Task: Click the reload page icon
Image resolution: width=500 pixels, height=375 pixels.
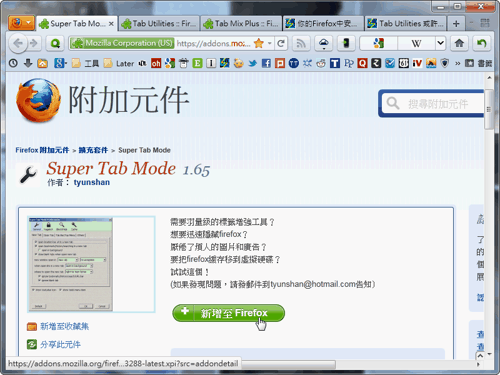Action: [x=281, y=43]
